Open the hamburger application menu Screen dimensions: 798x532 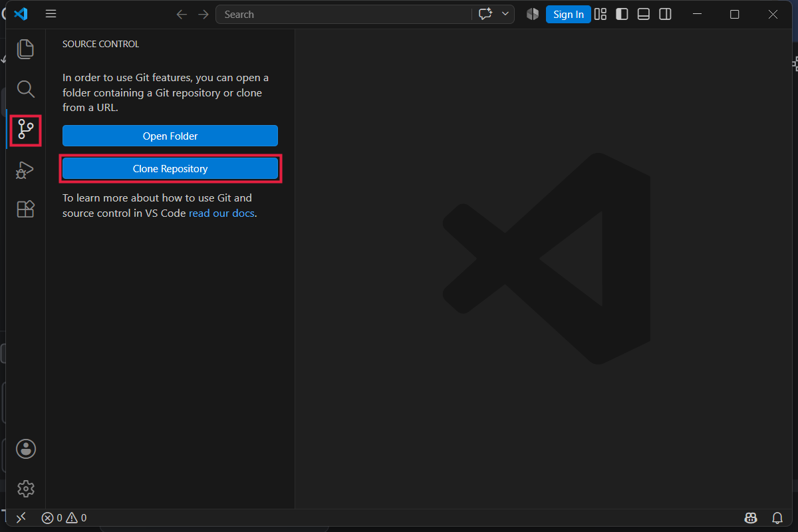(51, 14)
